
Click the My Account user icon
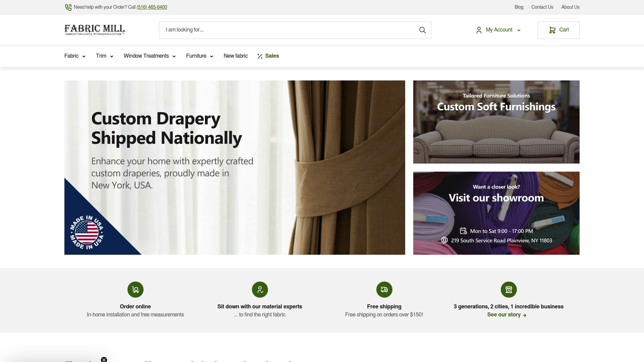click(479, 30)
